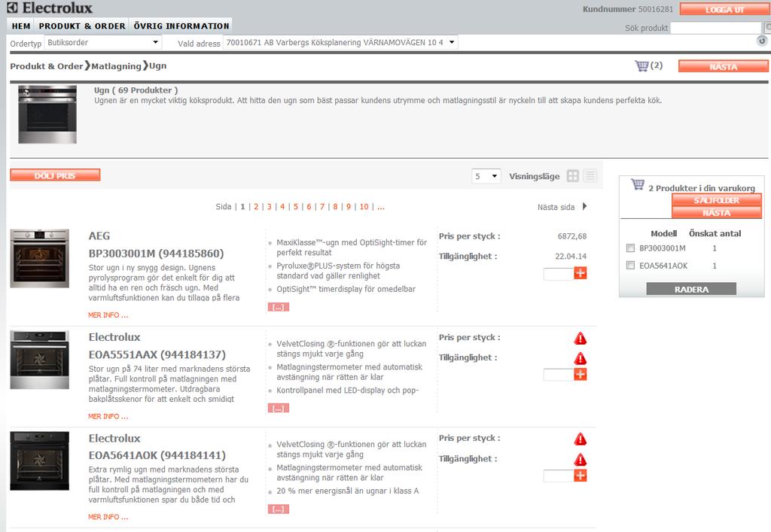Expand features list for EOA5641AOK
The width and height of the screenshot is (771, 532).
[279, 509]
